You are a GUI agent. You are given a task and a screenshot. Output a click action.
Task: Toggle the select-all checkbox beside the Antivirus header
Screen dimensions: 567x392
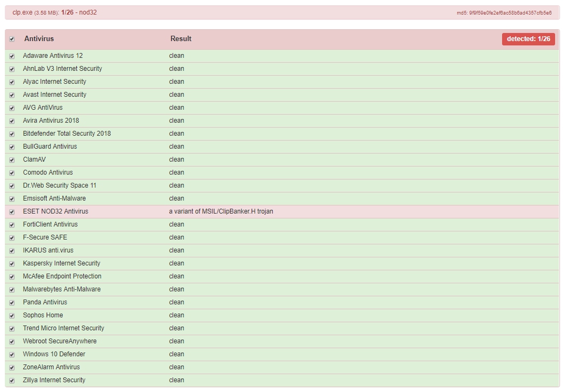pyautogui.click(x=12, y=39)
